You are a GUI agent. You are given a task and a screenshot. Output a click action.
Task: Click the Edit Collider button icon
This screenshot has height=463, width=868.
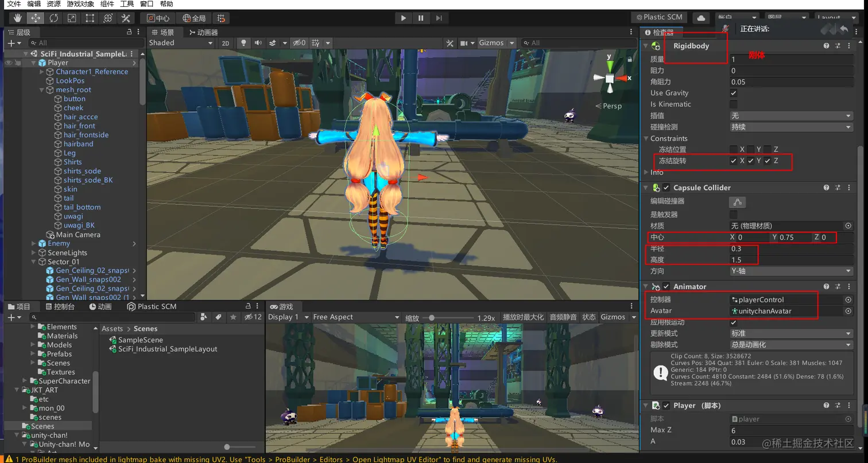pos(738,202)
